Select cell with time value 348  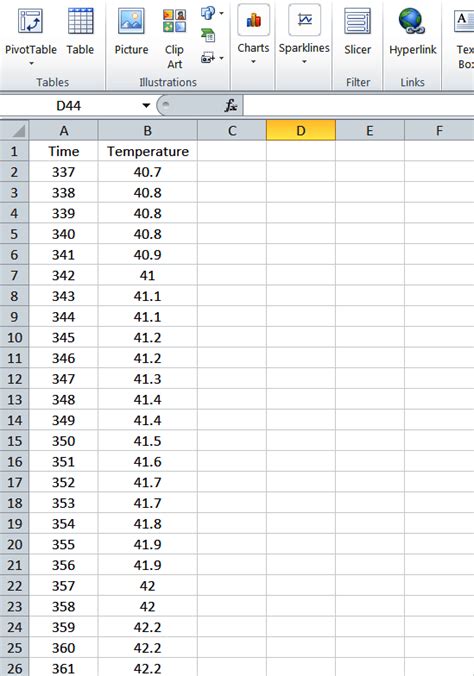(x=64, y=400)
